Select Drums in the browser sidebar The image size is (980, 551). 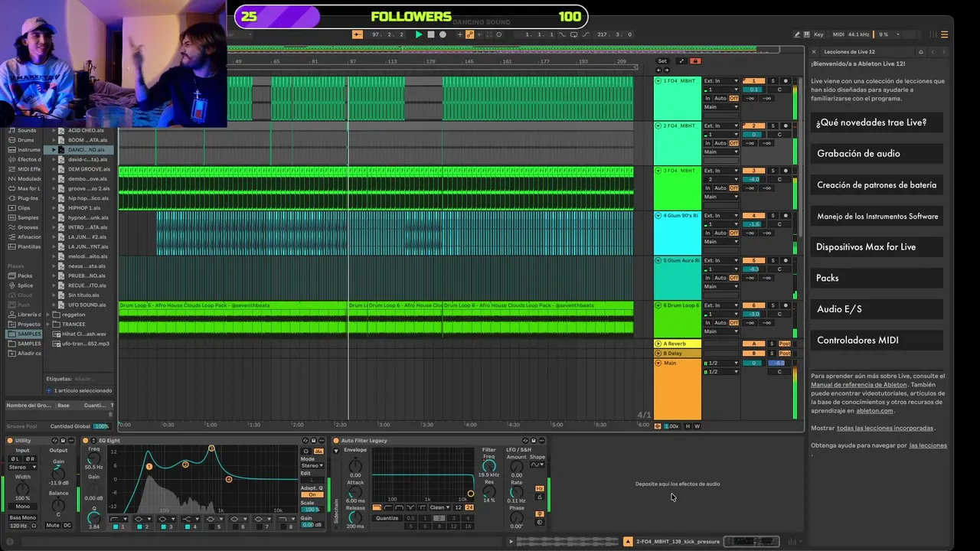(x=26, y=140)
